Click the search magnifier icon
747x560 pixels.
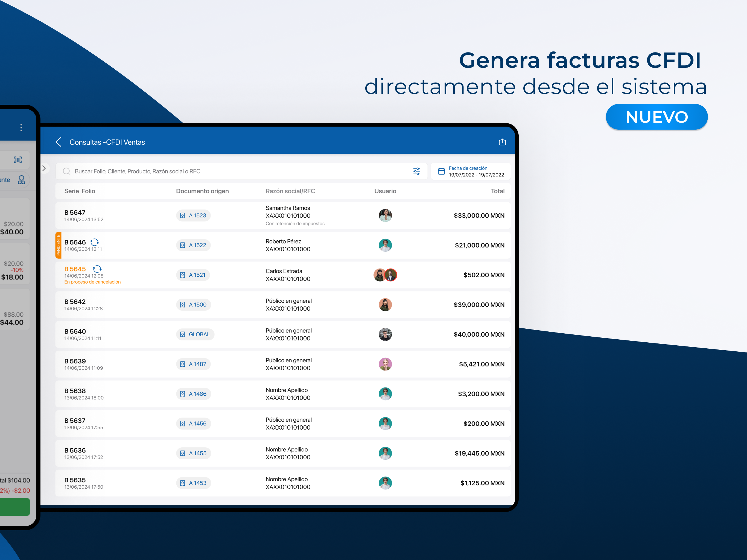66,171
